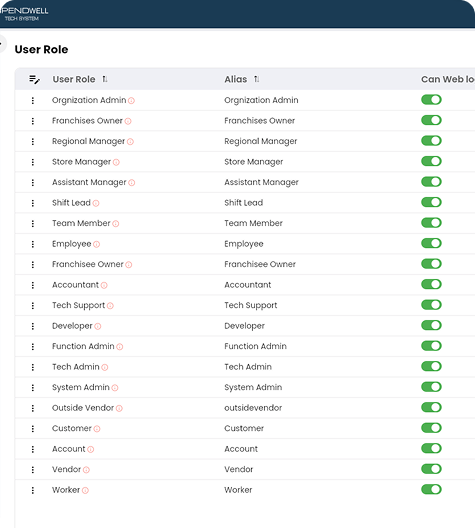
Task: Click the Alias column header
Action: pyautogui.click(x=236, y=79)
